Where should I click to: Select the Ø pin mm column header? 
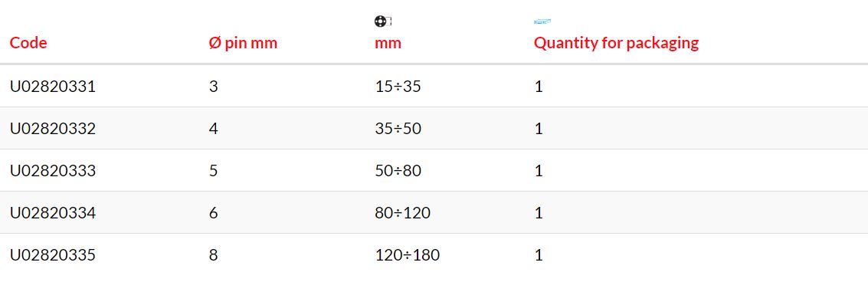(243, 43)
